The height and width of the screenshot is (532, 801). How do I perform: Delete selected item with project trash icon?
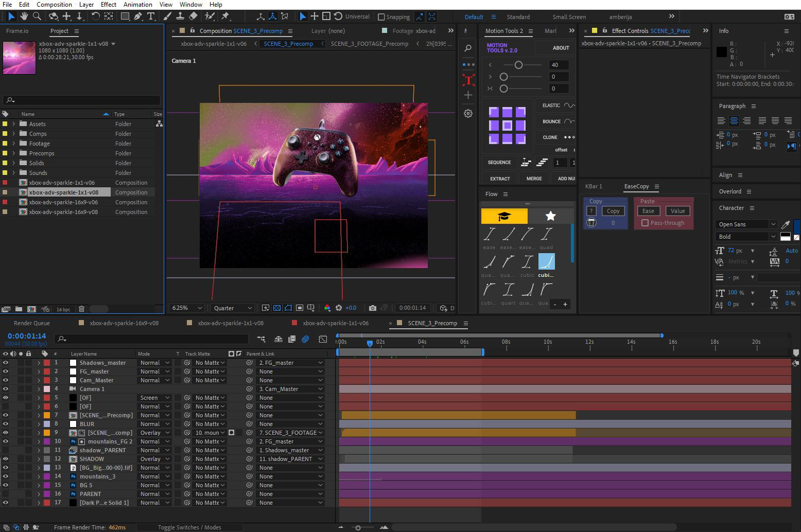tap(81, 309)
